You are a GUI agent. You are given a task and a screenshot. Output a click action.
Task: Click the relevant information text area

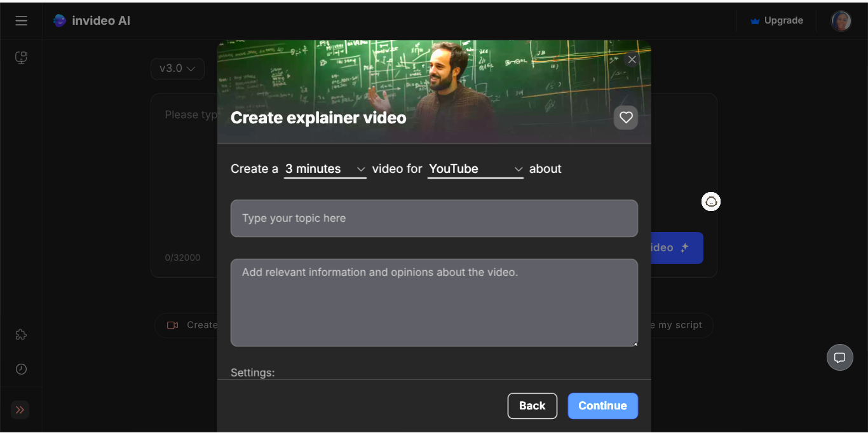tap(434, 303)
